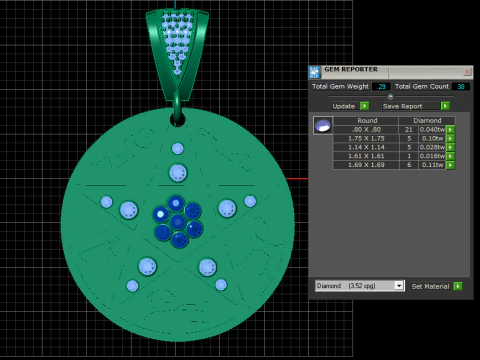The width and height of the screenshot is (480, 360).
Task: Click the Total Gem Weight value field
Action: point(381,87)
